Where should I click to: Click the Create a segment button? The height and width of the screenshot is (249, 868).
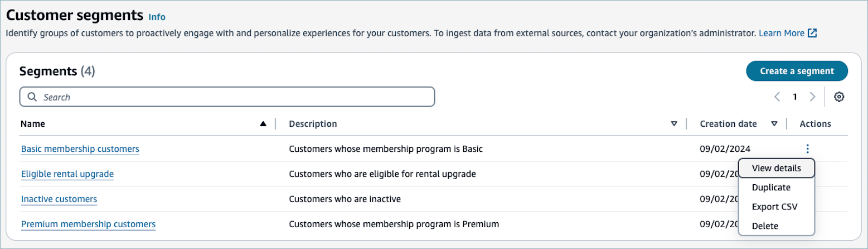pos(797,71)
